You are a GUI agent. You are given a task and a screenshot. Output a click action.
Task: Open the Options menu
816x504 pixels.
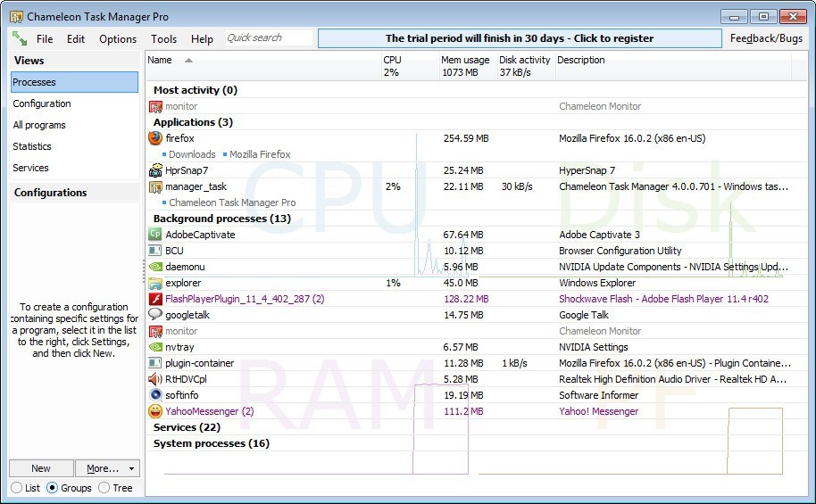point(118,39)
